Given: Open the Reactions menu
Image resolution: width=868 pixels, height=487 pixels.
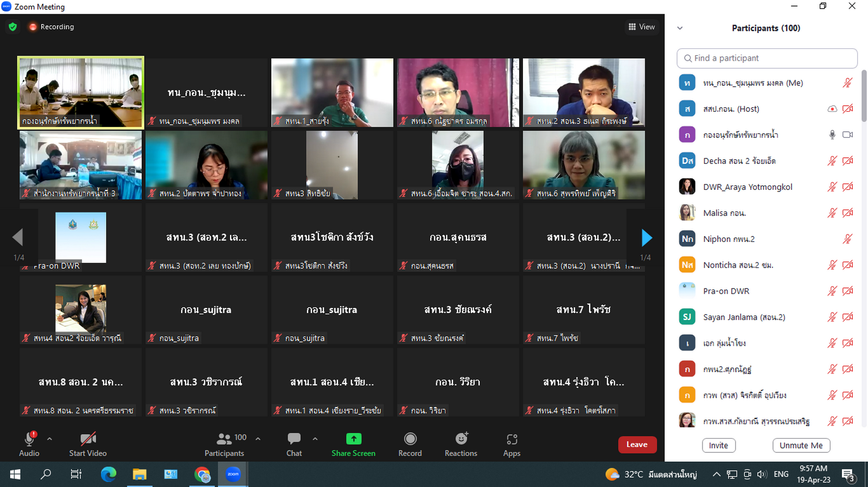Looking at the screenshot, I should pyautogui.click(x=461, y=439).
